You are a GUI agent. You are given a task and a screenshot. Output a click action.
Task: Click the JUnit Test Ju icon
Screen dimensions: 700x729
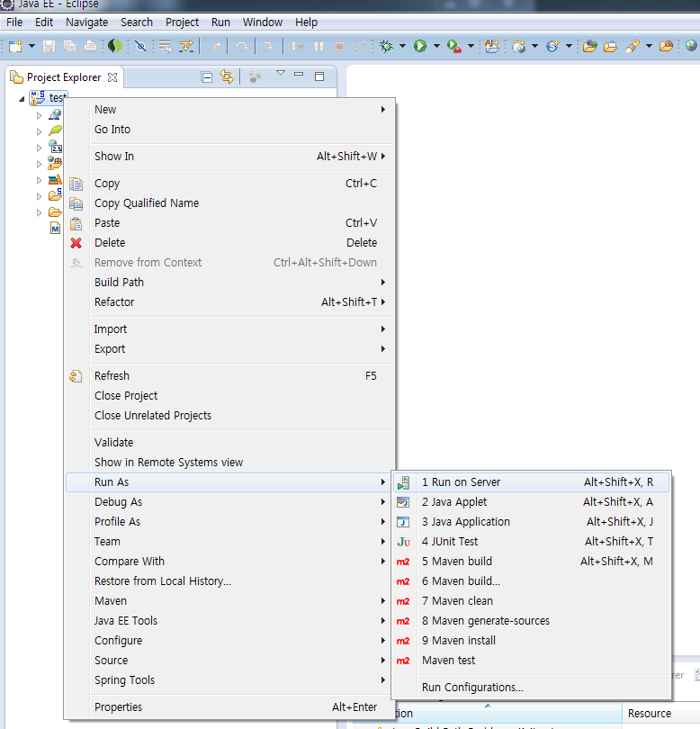pyautogui.click(x=403, y=542)
